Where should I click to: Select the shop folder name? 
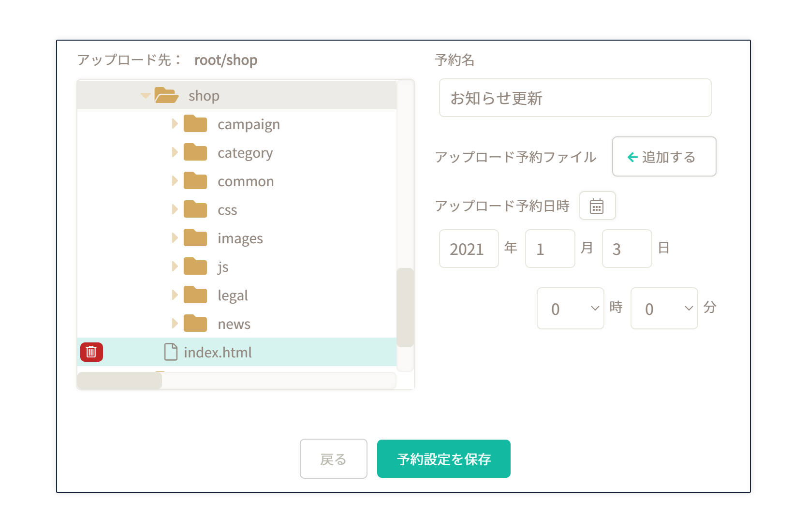point(204,96)
